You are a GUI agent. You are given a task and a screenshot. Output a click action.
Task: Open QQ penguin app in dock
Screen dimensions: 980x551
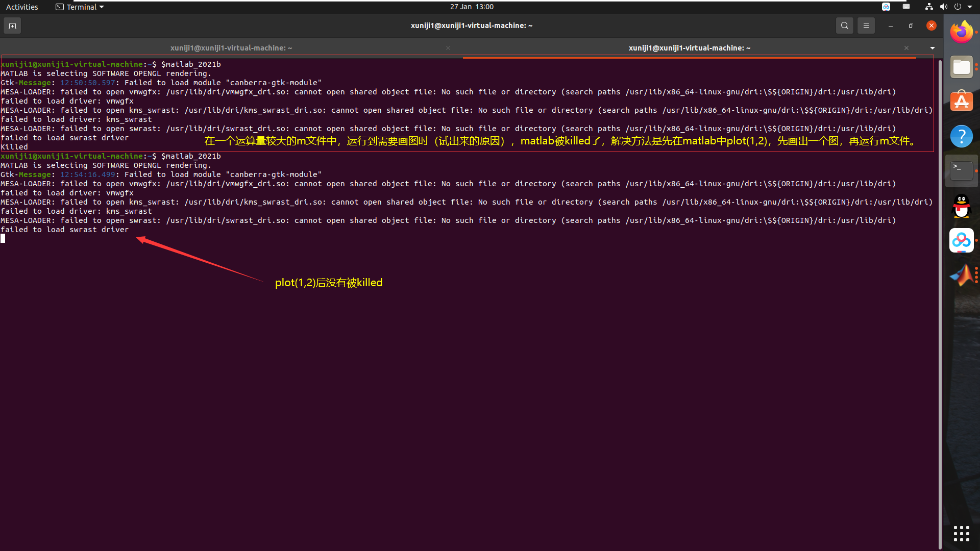point(962,206)
